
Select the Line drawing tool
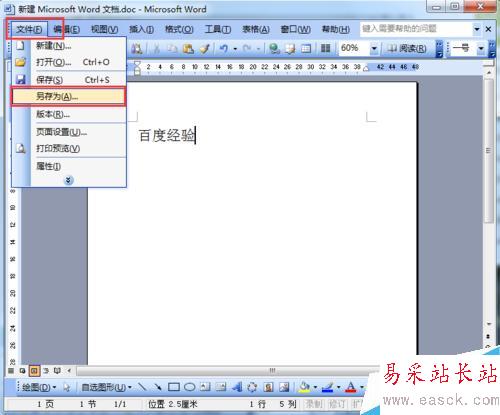tap(142, 387)
